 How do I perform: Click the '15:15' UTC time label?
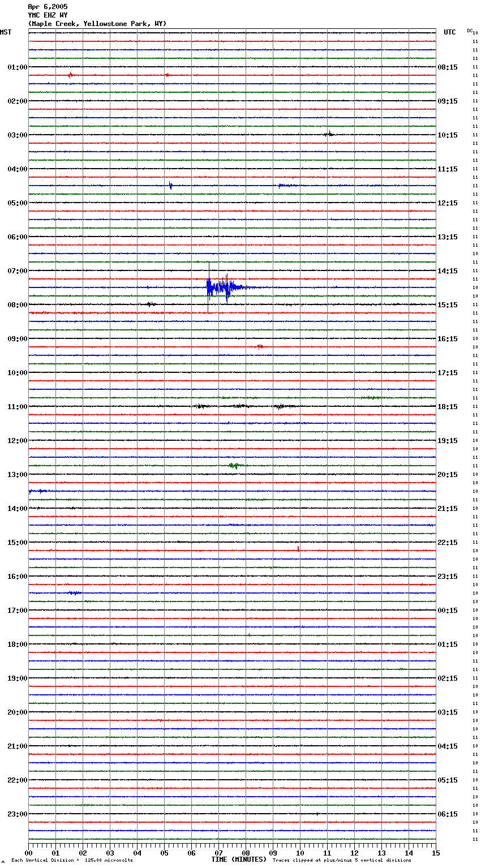coord(448,305)
